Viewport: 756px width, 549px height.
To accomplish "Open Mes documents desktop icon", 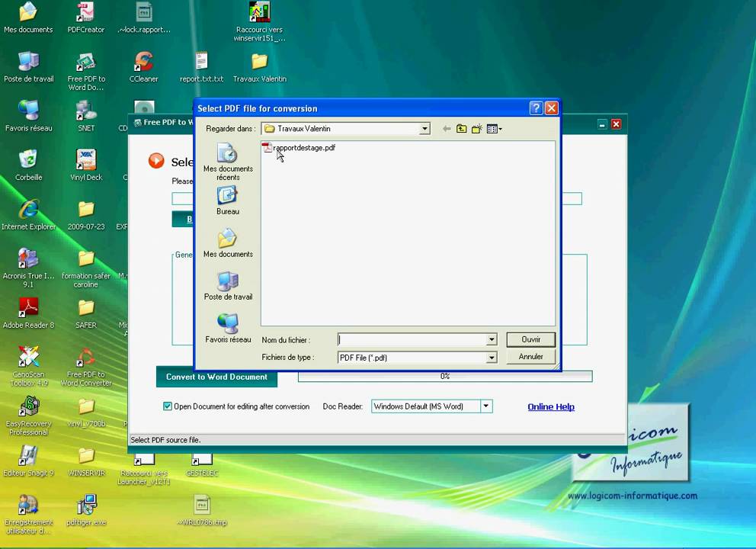I will coord(28,18).
